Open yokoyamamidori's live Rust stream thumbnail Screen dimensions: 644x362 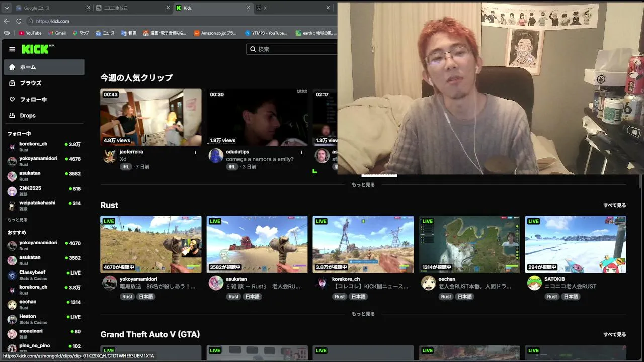(x=151, y=244)
